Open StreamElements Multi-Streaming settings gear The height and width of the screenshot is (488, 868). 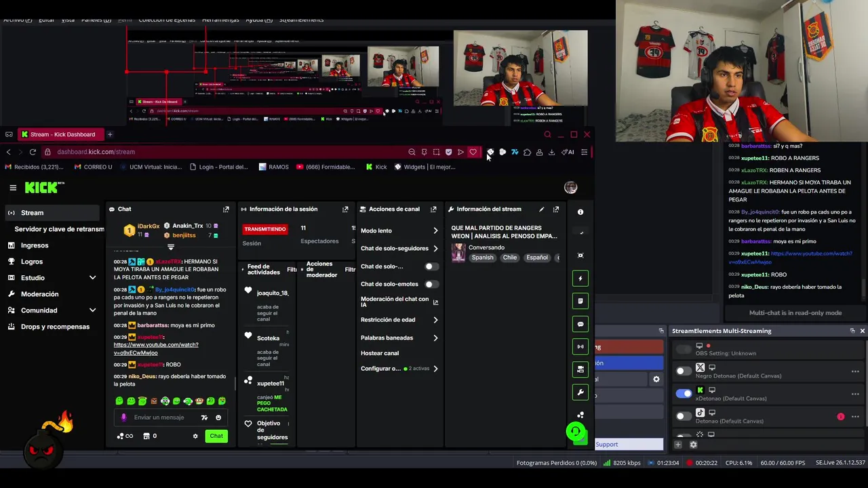[x=693, y=445]
